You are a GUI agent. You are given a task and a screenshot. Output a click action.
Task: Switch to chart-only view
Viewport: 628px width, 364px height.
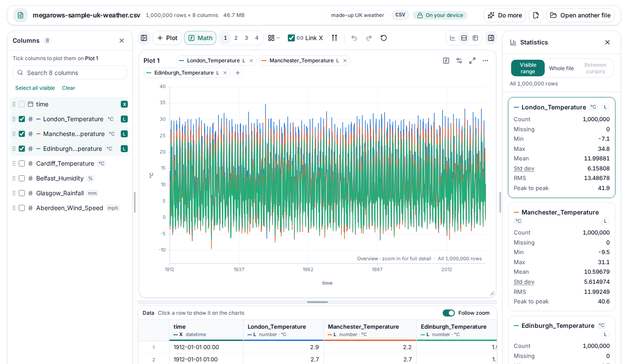tap(453, 38)
